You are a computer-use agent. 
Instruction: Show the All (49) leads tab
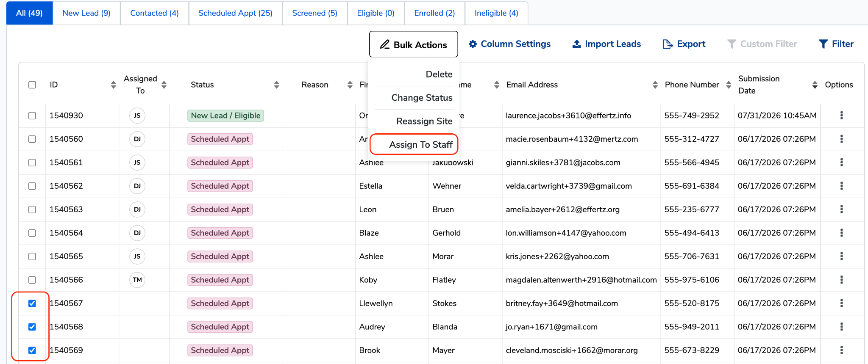tap(29, 13)
